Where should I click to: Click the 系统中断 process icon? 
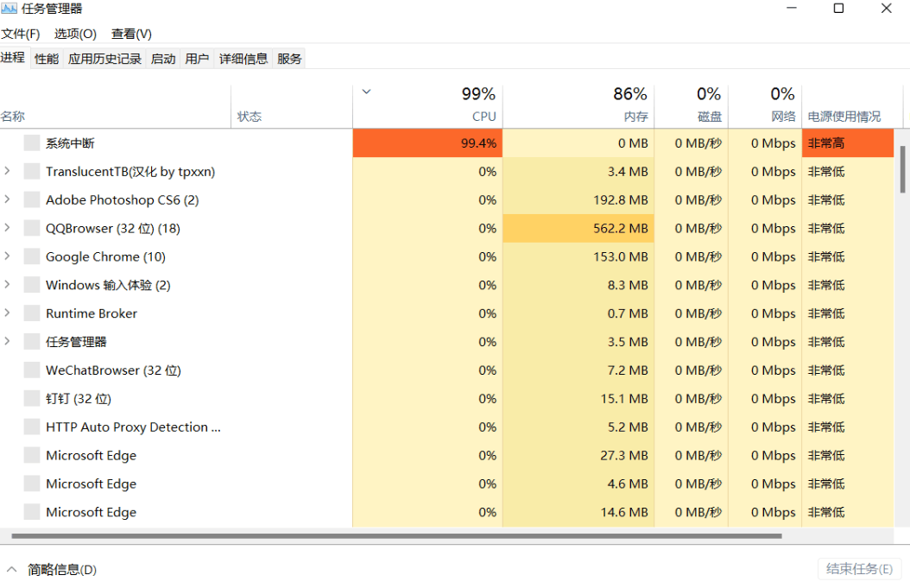(32, 142)
